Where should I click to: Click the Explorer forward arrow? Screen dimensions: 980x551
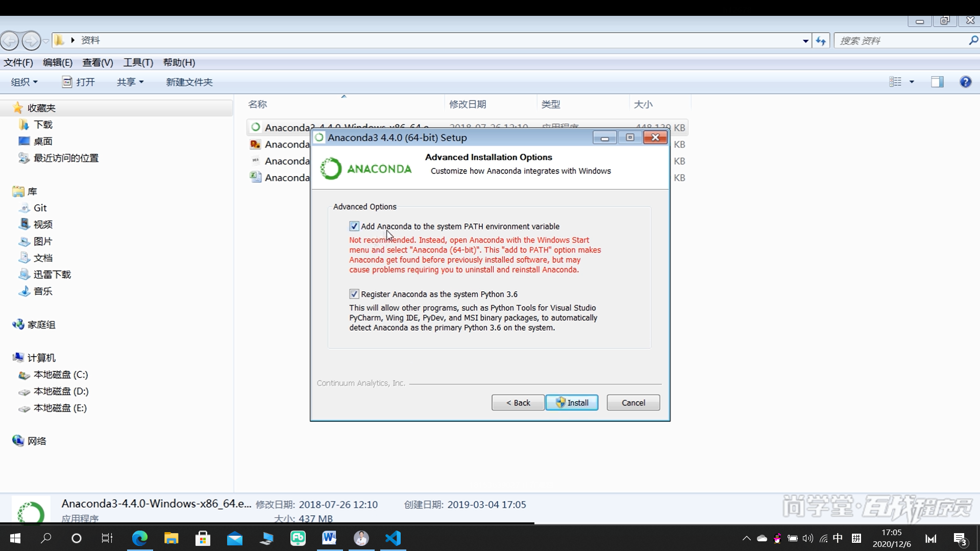(31, 40)
